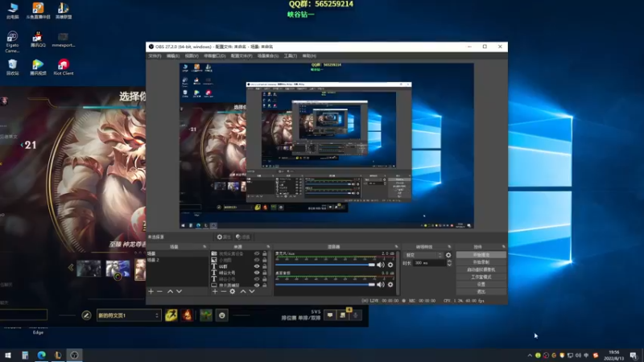
Task: Add a new source with the plus icon
Action: (214, 291)
